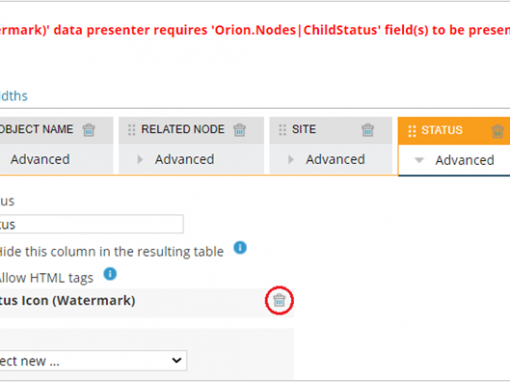
Task: Remove the Status Icon (Watermark) data presenter
Action: point(279,301)
